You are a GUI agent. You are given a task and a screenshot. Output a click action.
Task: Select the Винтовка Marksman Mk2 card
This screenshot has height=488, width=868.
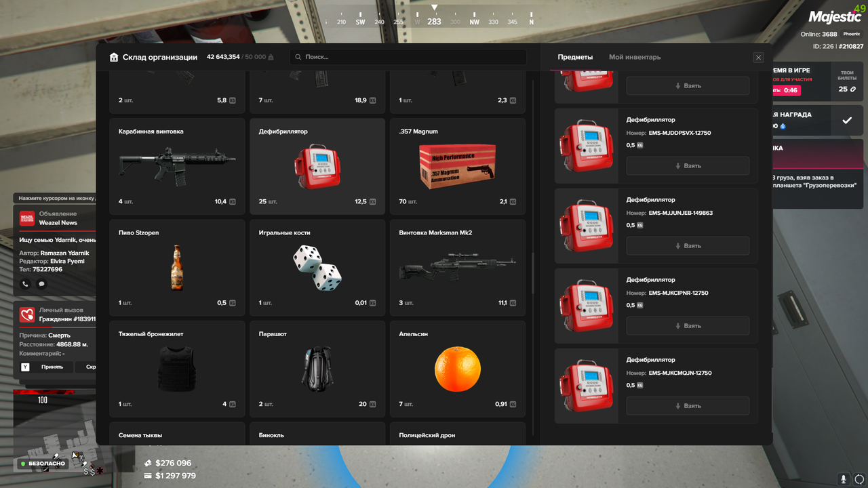pos(458,267)
